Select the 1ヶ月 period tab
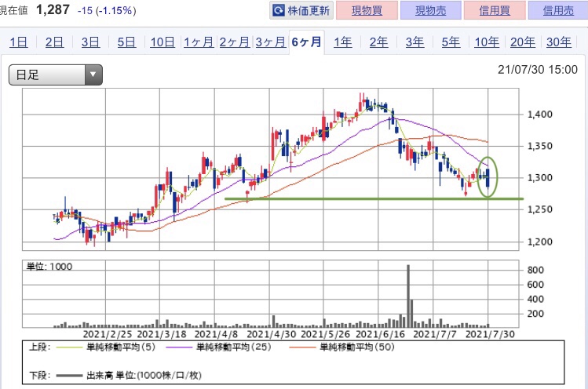This screenshot has height=389, width=588. (198, 42)
